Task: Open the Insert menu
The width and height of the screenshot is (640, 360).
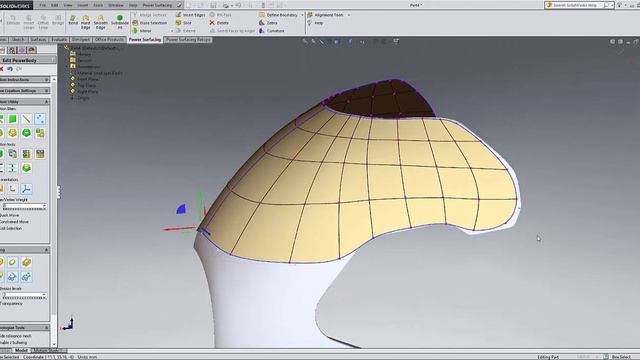Action: point(82,5)
